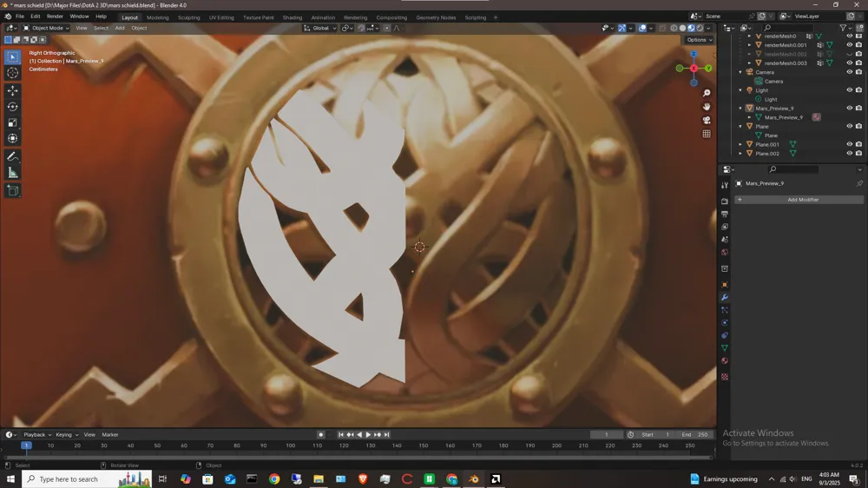Click the Add Modifier button
Image resolution: width=868 pixels, height=488 pixels.
[x=799, y=200]
